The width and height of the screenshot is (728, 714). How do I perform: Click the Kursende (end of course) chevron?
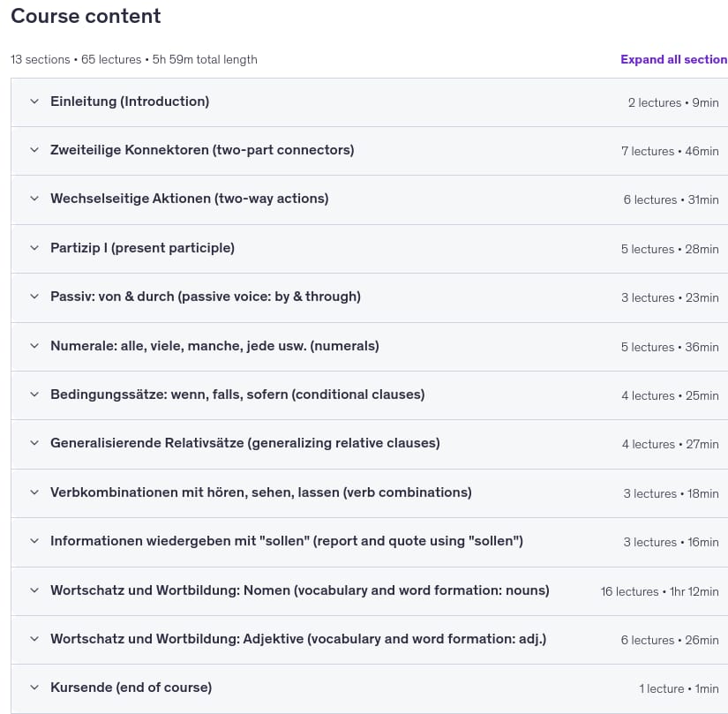[x=34, y=688]
